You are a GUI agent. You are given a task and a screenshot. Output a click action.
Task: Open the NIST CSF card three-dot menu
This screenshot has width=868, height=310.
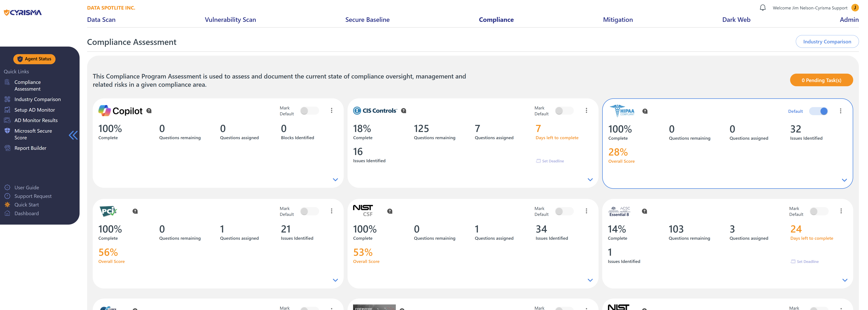[x=586, y=211]
